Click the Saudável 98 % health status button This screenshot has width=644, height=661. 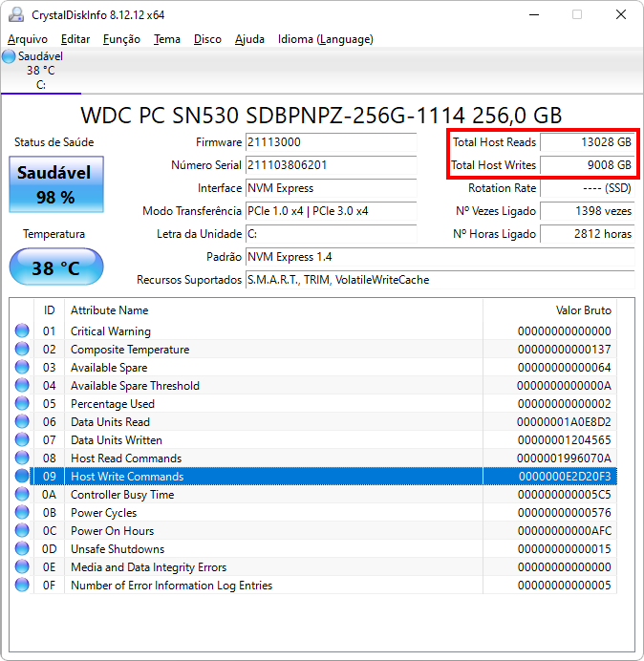tap(56, 184)
